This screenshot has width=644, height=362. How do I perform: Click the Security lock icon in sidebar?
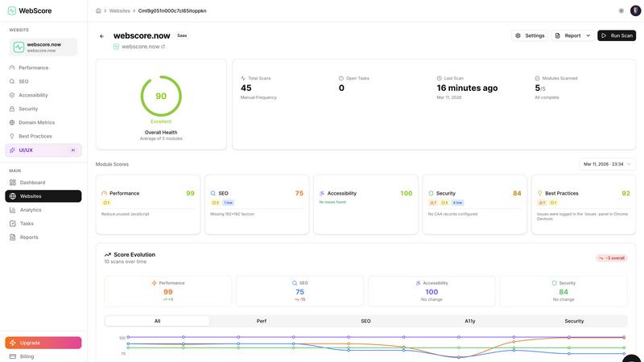tap(12, 109)
